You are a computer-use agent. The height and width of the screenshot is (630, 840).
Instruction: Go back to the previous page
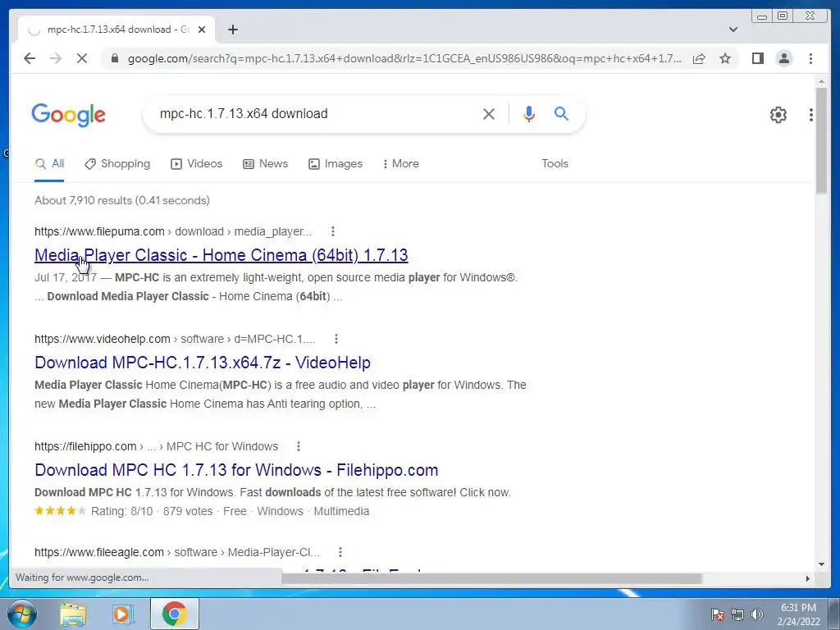point(30,58)
